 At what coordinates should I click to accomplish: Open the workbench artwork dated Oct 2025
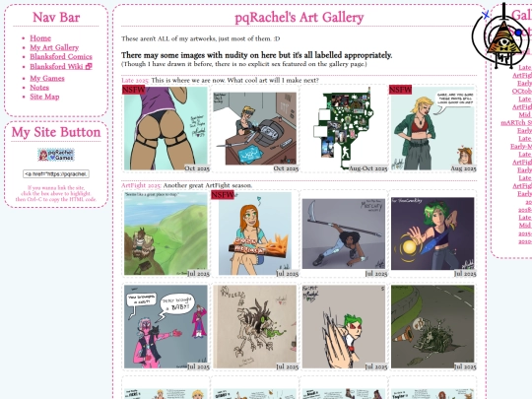click(255, 128)
